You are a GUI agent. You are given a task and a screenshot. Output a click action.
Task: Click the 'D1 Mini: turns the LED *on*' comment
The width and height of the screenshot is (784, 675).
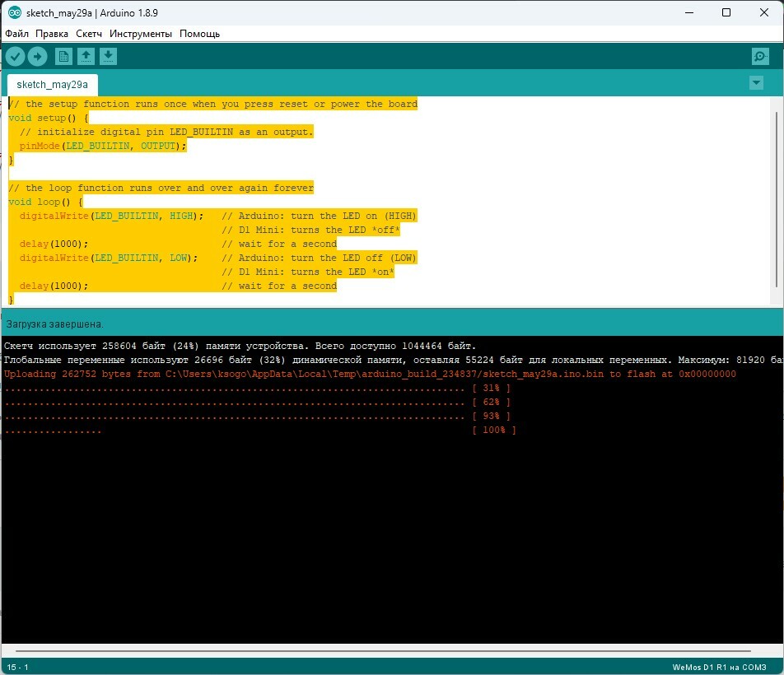(308, 272)
